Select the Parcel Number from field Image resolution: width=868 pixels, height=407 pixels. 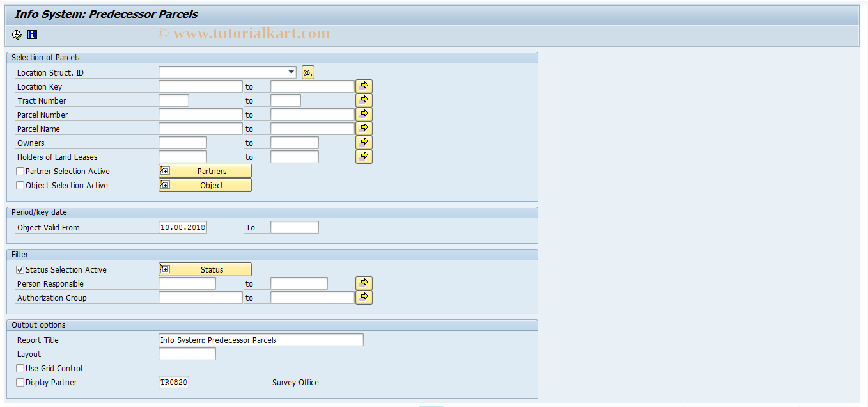point(201,115)
